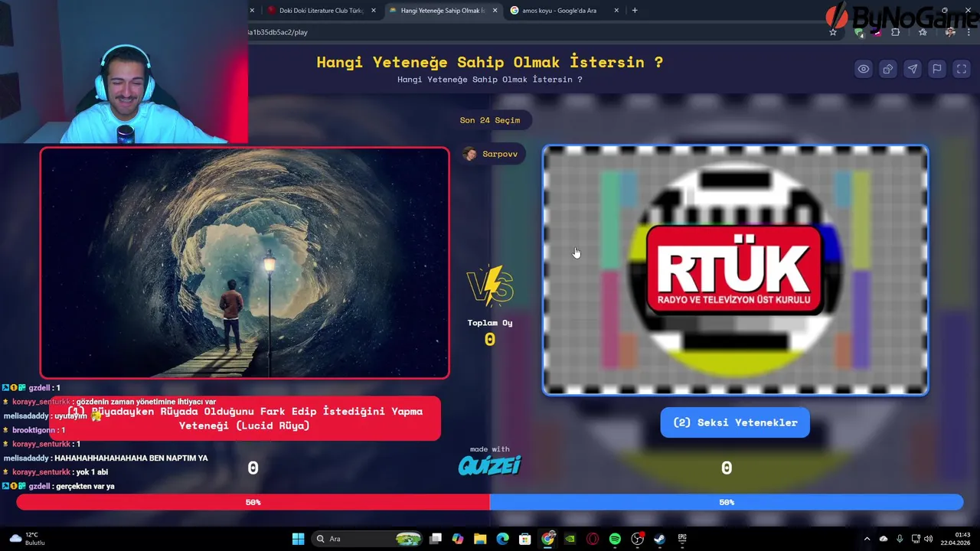Image resolution: width=980 pixels, height=551 pixels.
Task: Close the amos koyu Google tab
Action: 616,11
